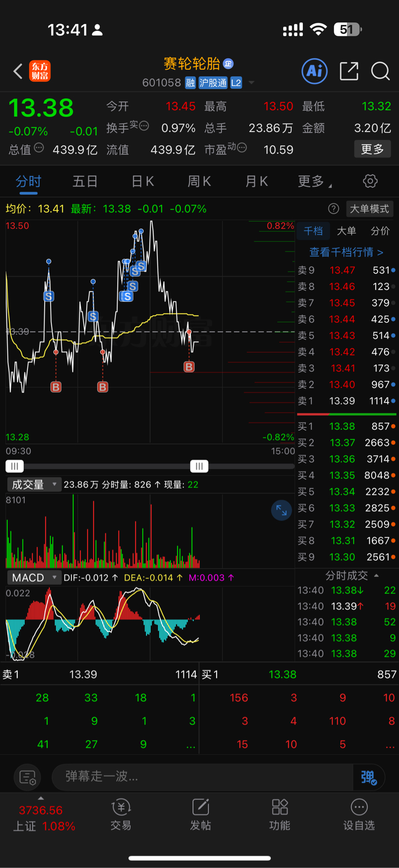This screenshot has height=868, width=399.
Task: Toggle 大单模式 large order mode
Action: [x=369, y=209]
